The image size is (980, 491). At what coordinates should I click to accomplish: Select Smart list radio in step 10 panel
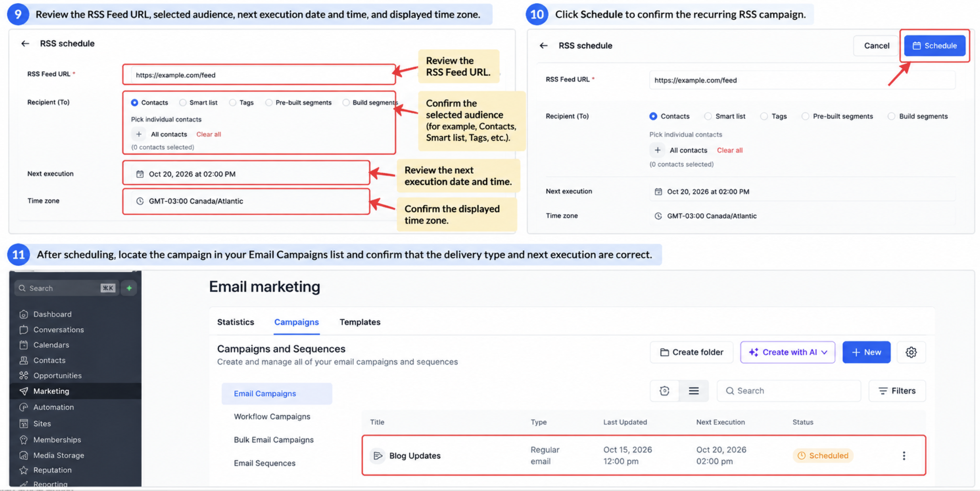click(x=708, y=116)
